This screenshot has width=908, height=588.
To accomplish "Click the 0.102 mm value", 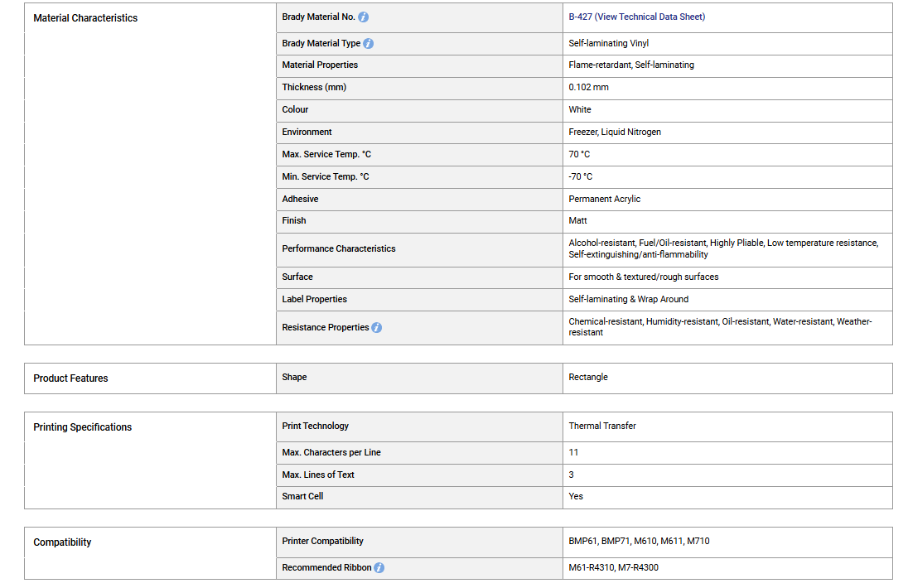I will click(588, 88).
